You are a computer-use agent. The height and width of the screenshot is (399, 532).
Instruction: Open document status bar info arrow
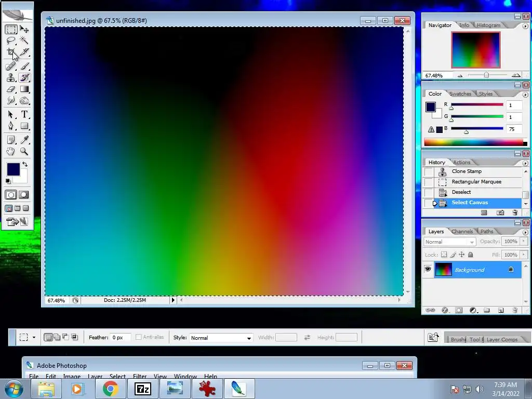pyautogui.click(x=173, y=300)
